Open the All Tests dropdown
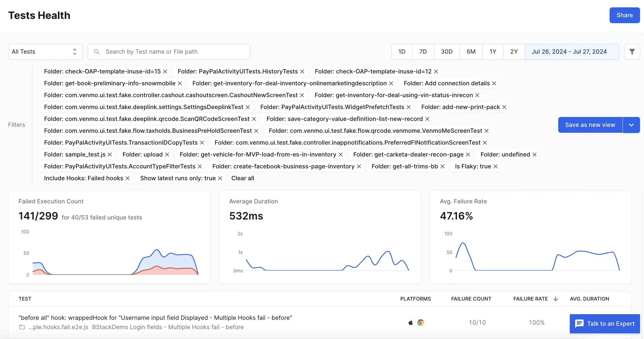The height and width of the screenshot is (339, 644). (45, 52)
